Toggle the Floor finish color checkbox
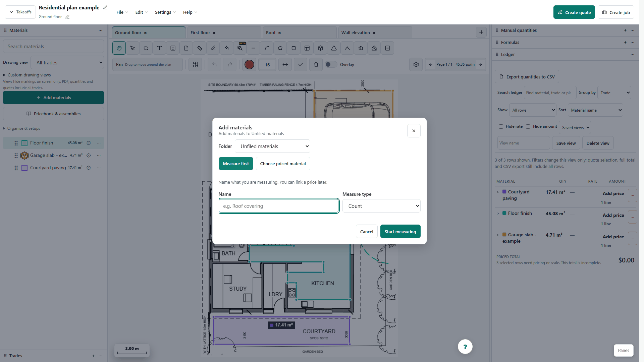The width and height of the screenshot is (644, 362). [24, 143]
